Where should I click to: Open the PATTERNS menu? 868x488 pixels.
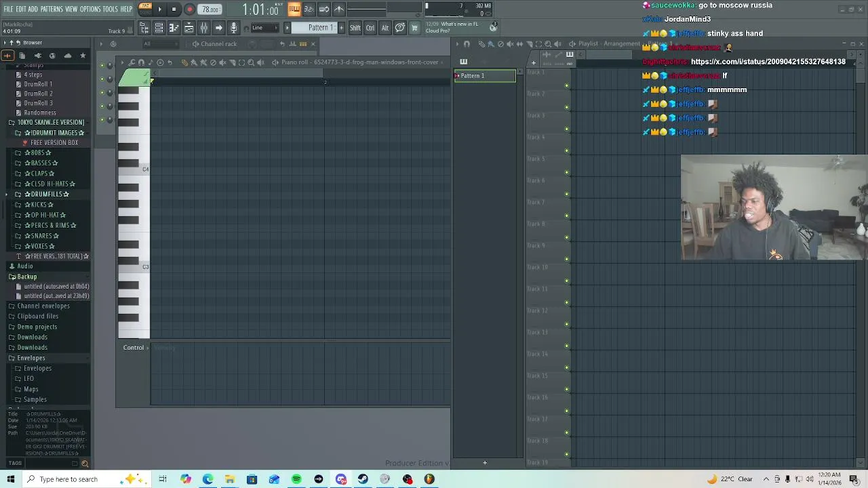click(x=52, y=9)
